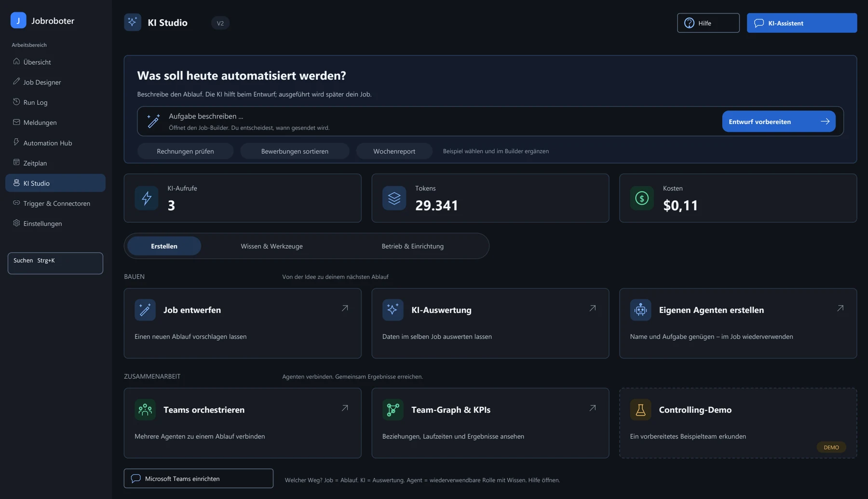Click Microsoft Teams einrichten button
The height and width of the screenshot is (499, 868).
[x=199, y=478]
